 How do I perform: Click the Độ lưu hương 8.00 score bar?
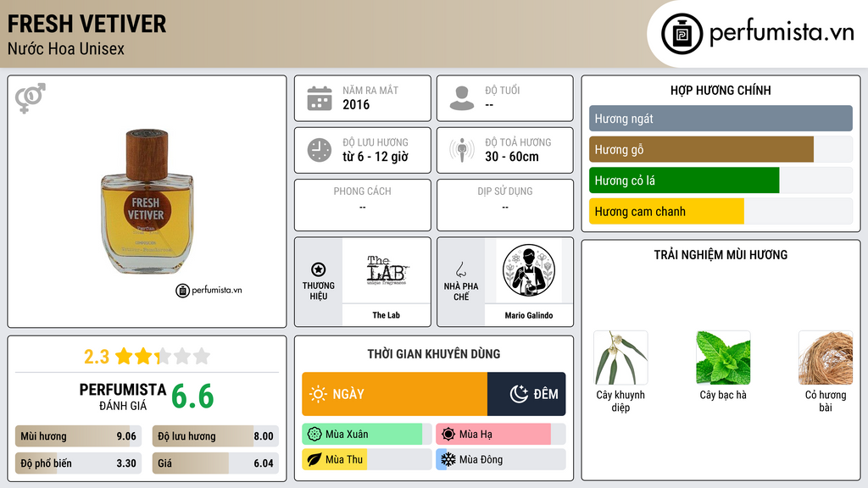pos(215,436)
